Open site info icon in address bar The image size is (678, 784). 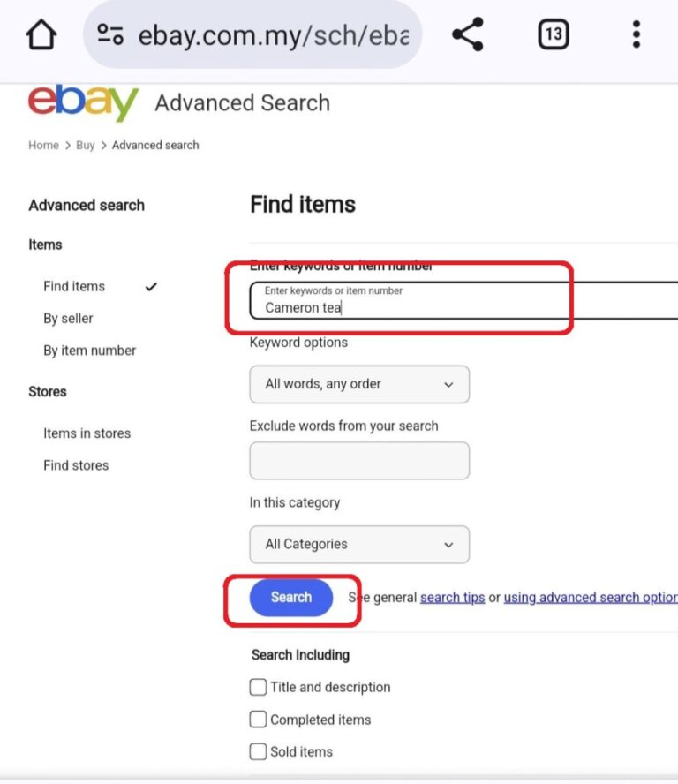click(x=110, y=35)
